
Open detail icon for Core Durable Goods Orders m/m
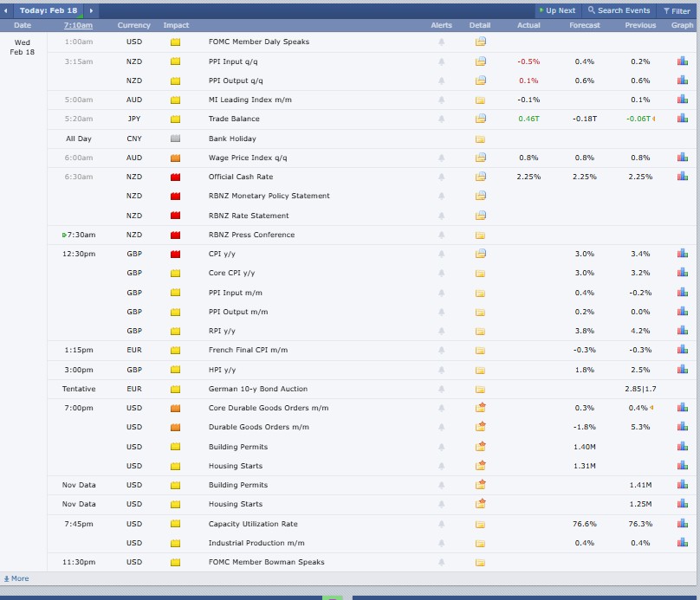[480, 408]
